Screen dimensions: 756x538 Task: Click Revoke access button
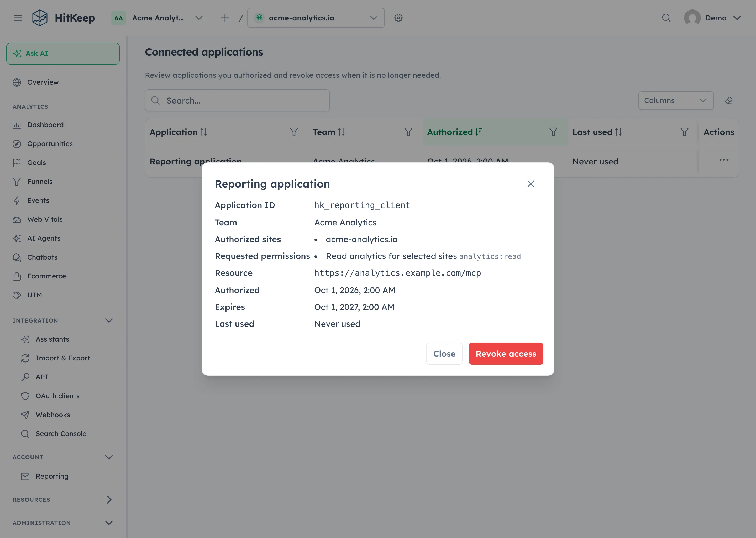[506, 354]
